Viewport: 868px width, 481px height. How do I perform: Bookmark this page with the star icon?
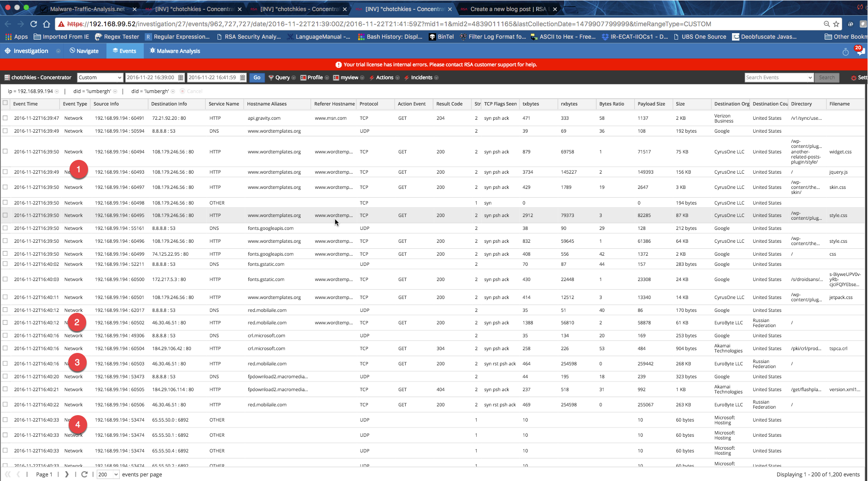(836, 24)
